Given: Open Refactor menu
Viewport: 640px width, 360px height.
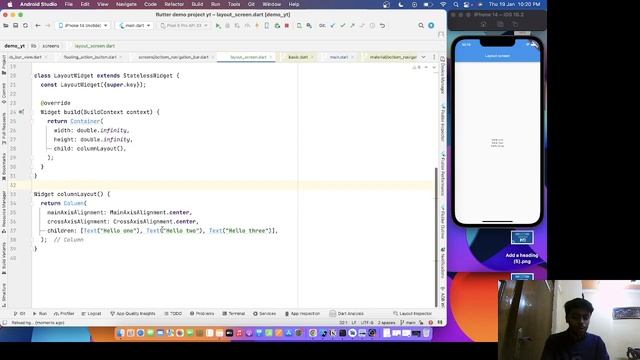Looking at the screenshot, I should (174, 4).
